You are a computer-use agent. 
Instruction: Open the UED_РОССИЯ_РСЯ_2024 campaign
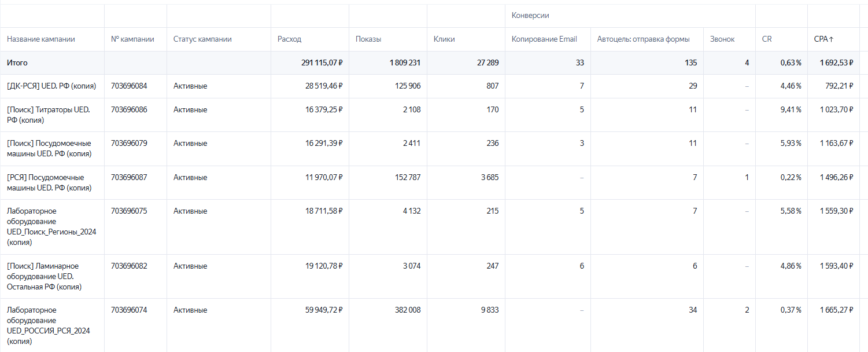point(49,325)
